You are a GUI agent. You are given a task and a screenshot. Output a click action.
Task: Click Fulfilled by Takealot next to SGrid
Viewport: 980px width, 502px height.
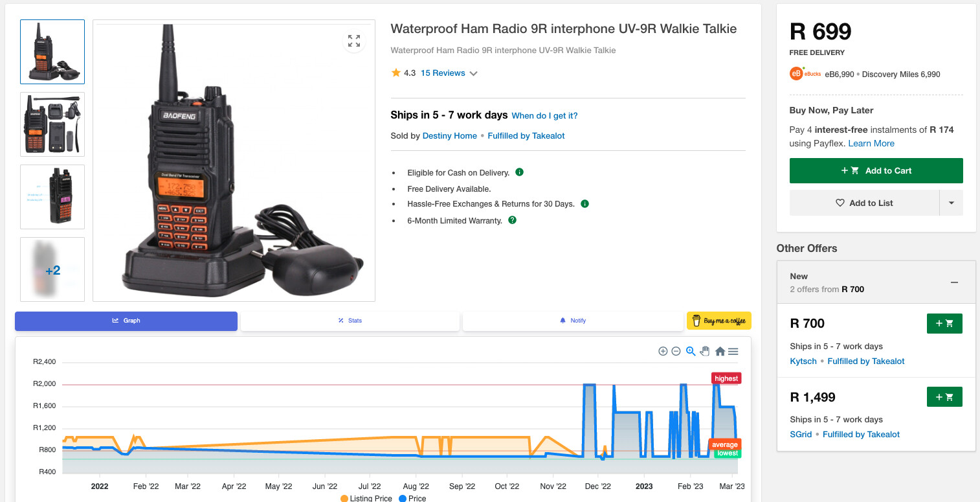[x=861, y=434]
